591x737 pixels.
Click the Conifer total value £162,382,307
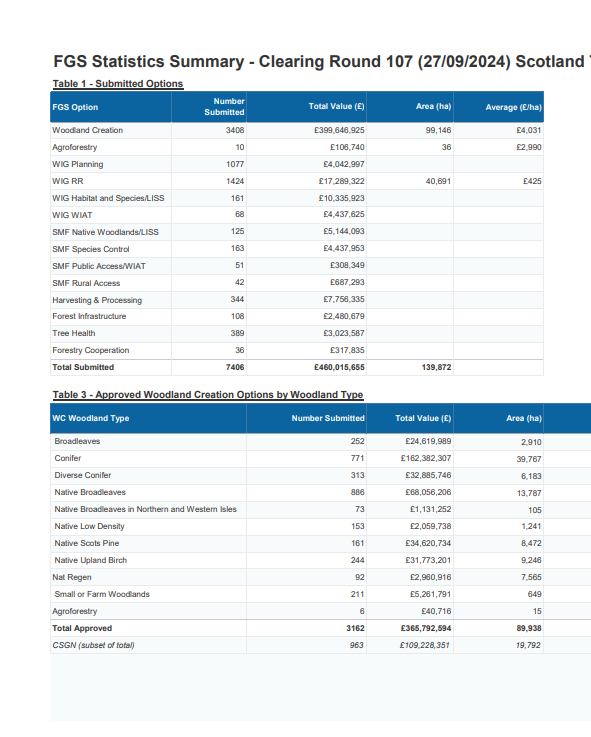click(x=426, y=458)
